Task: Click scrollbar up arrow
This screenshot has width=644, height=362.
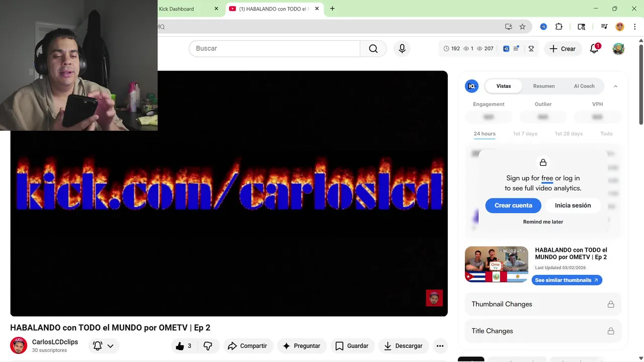Action: tap(641, 40)
